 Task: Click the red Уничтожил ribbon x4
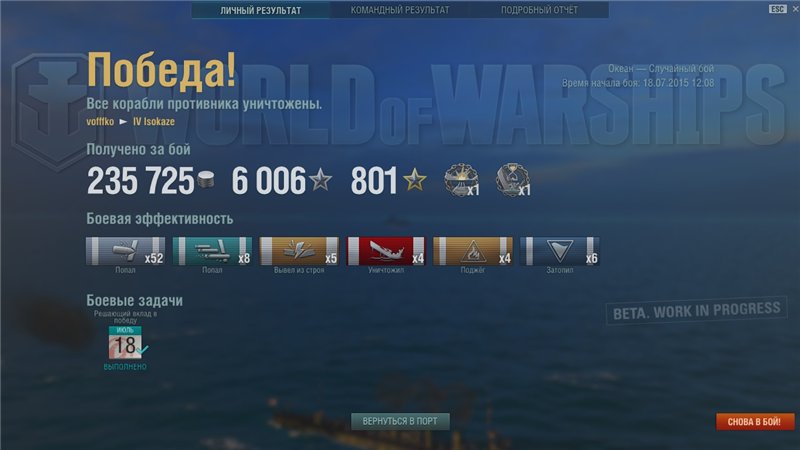pos(386,251)
